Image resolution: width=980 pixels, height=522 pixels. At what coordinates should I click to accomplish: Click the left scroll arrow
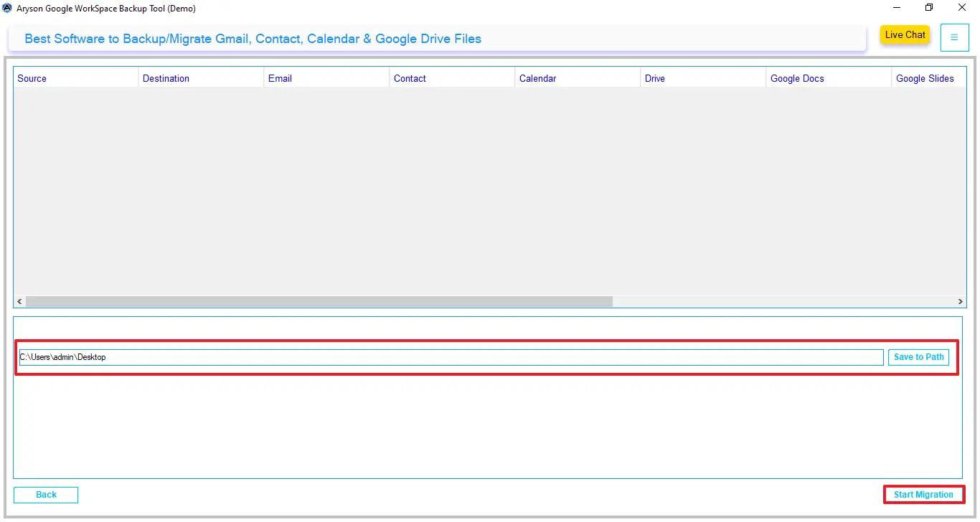point(19,301)
